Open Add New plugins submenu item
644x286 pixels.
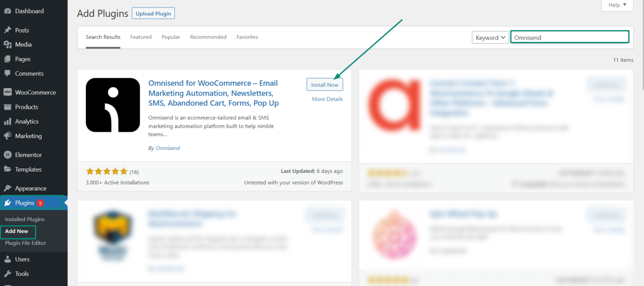point(17,231)
